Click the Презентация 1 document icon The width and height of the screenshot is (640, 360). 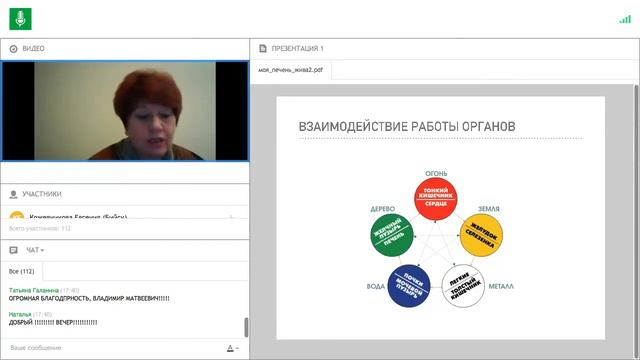pyautogui.click(x=263, y=49)
